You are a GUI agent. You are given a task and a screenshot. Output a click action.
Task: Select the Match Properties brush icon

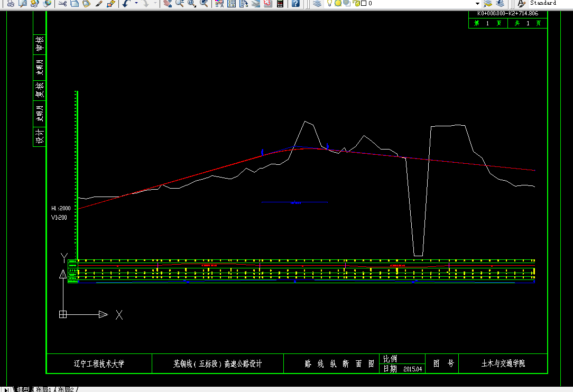tap(99, 3)
